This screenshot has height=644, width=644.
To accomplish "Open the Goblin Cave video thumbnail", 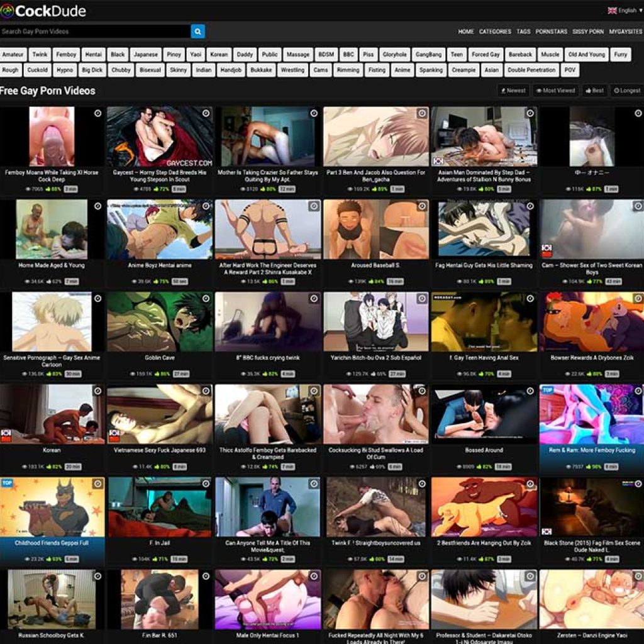I will tap(160, 321).
